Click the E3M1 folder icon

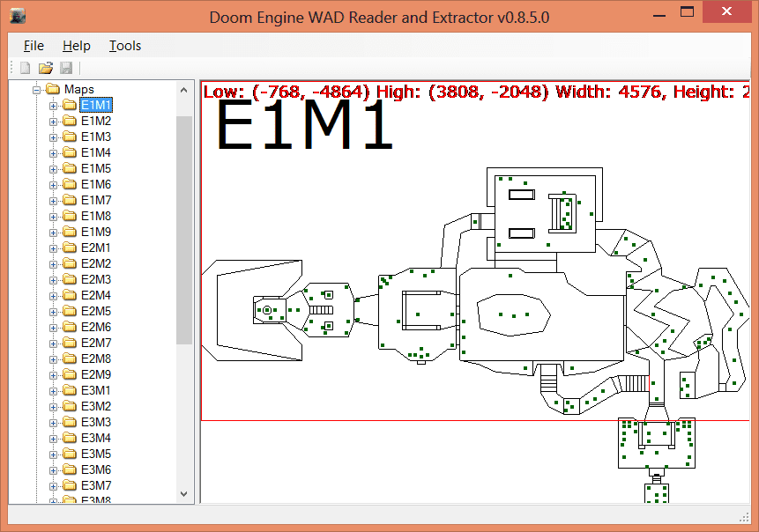tap(70, 390)
